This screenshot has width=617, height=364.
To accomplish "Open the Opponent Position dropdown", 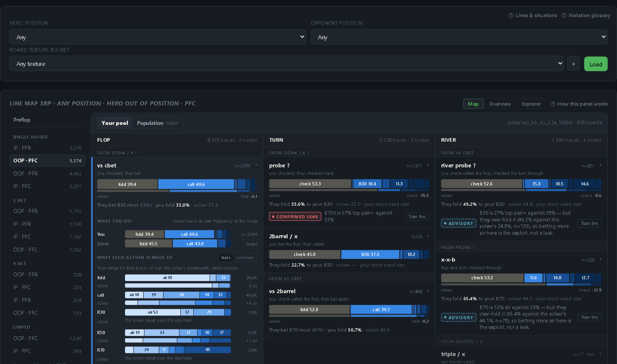I will (x=459, y=37).
